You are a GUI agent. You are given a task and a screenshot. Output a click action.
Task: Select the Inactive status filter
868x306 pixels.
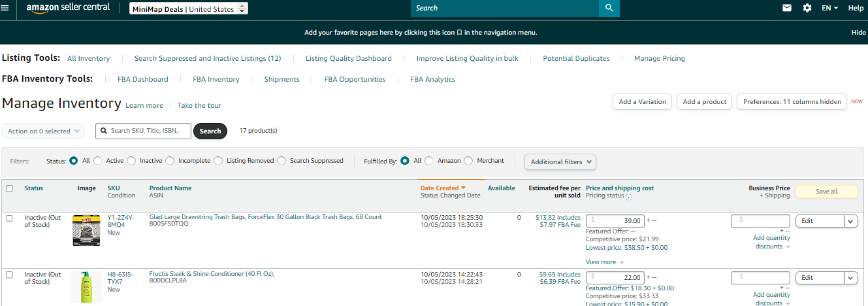131,161
